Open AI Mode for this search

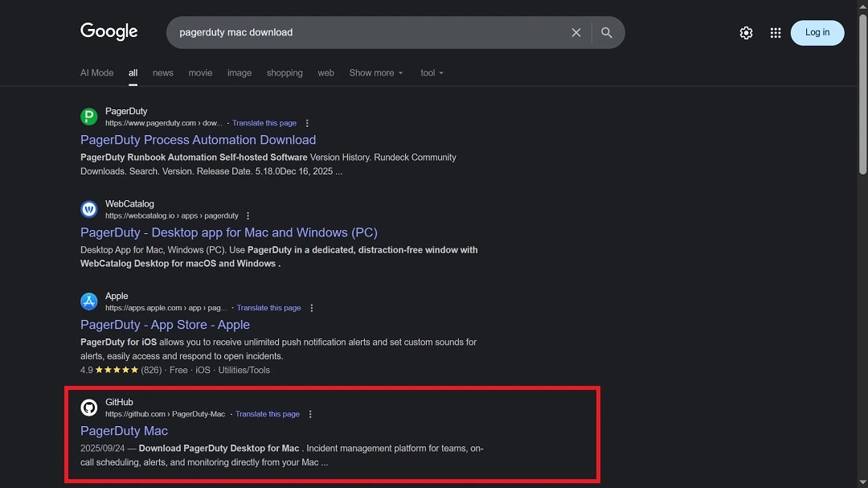[96, 72]
